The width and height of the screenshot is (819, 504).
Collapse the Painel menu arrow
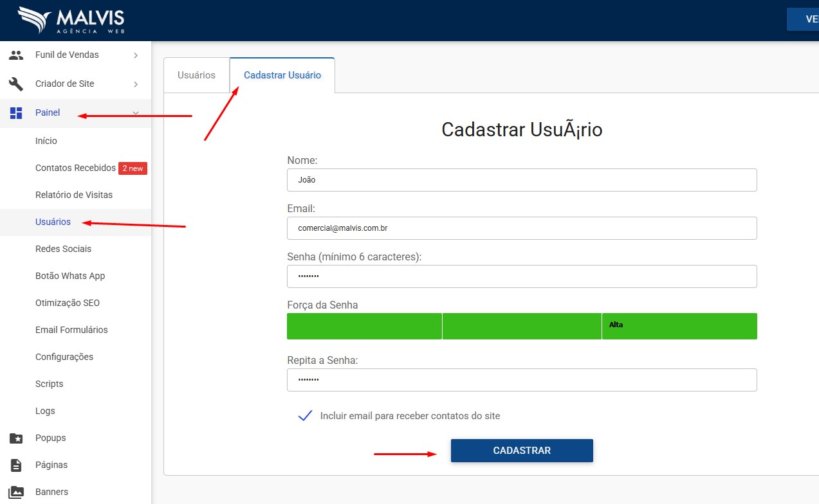point(136,113)
